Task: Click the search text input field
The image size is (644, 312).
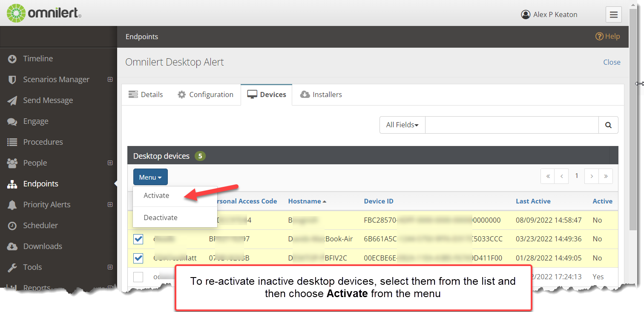Action: pyautogui.click(x=512, y=125)
